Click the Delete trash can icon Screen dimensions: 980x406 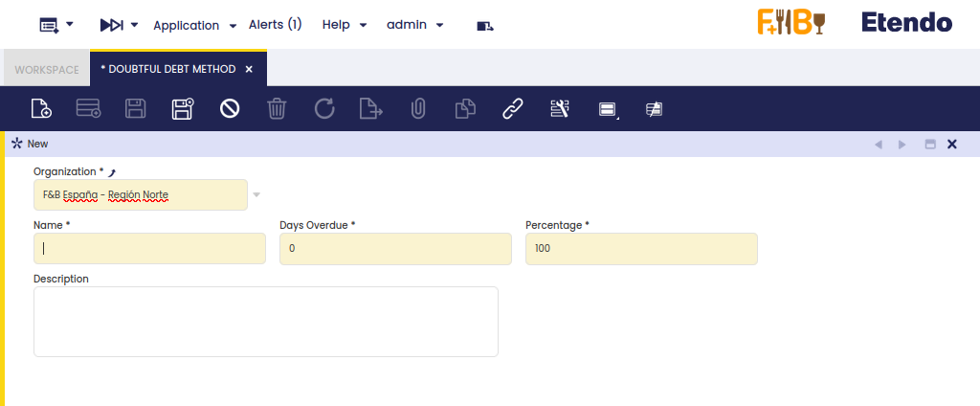tap(277, 109)
